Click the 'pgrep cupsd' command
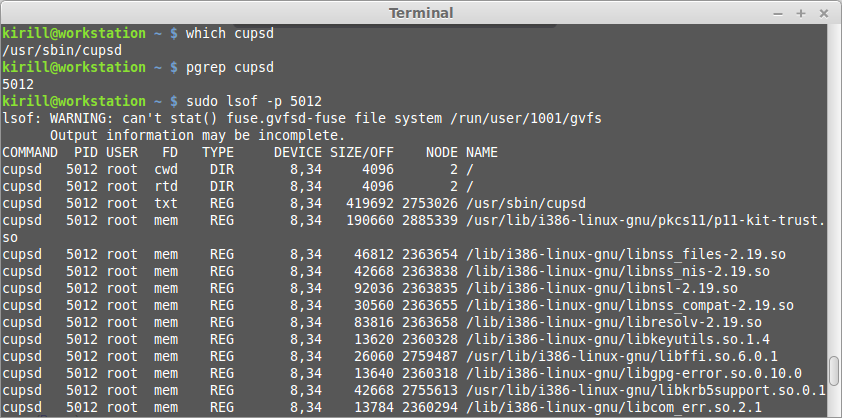The height and width of the screenshot is (418, 842). [x=230, y=68]
